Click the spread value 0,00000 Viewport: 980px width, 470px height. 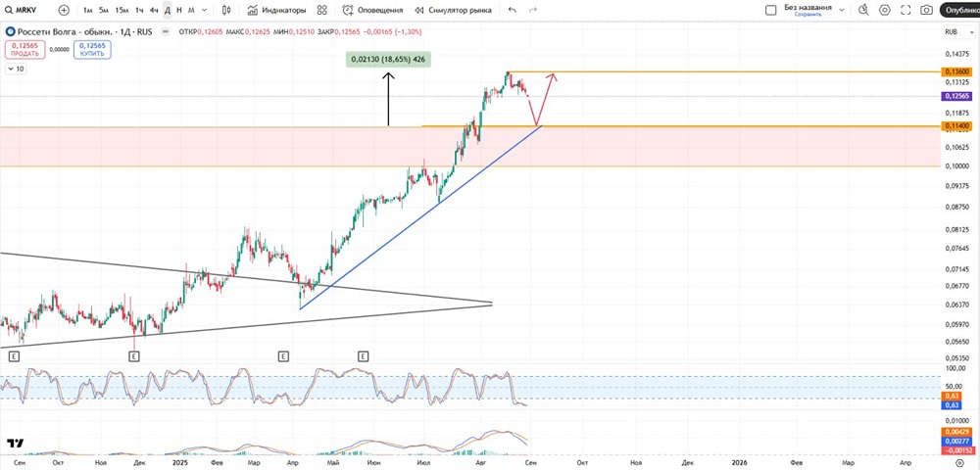click(x=60, y=49)
